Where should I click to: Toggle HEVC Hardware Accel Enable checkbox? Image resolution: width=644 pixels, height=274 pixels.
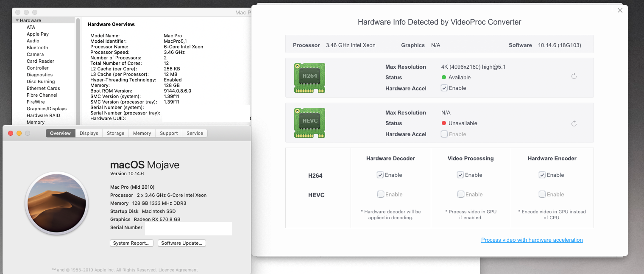tap(444, 134)
